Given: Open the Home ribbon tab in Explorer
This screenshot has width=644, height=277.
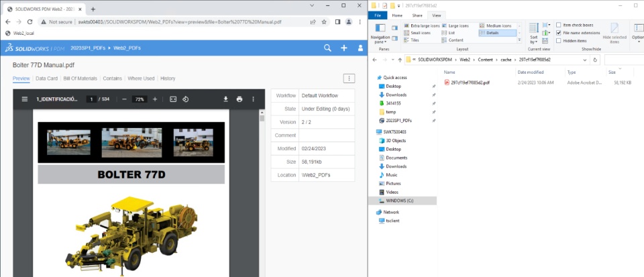Looking at the screenshot, I should coord(397,15).
